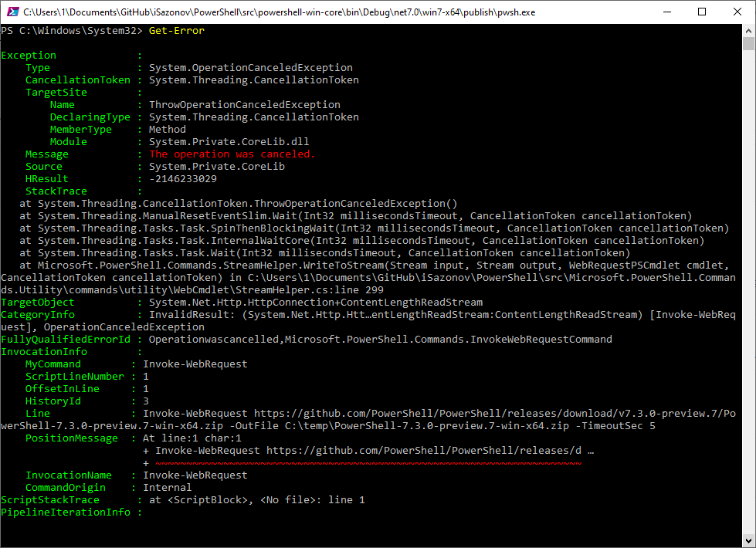Click the 'DeclaringType' label
The height and width of the screenshot is (548, 756).
tap(90, 117)
